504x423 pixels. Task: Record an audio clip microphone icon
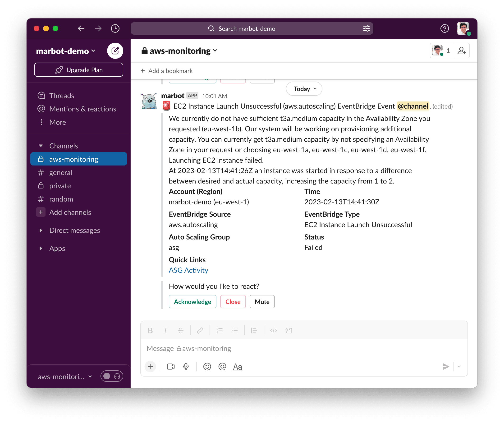pos(186,367)
